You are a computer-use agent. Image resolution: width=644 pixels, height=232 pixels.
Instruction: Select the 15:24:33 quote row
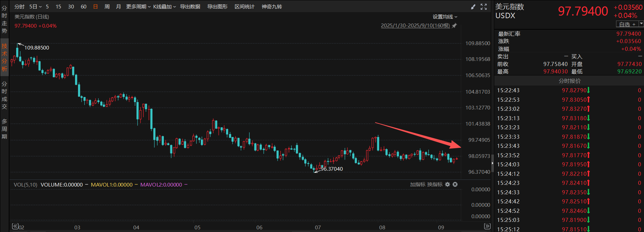pyautogui.click(x=569, y=192)
